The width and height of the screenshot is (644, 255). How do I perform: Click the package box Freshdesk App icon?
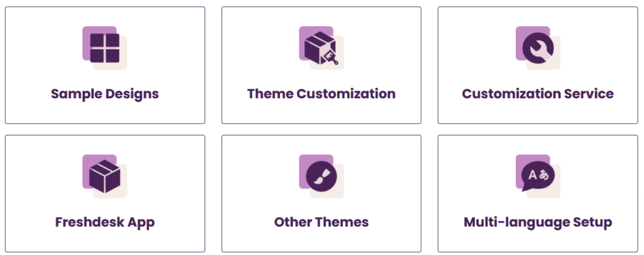tap(105, 176)
